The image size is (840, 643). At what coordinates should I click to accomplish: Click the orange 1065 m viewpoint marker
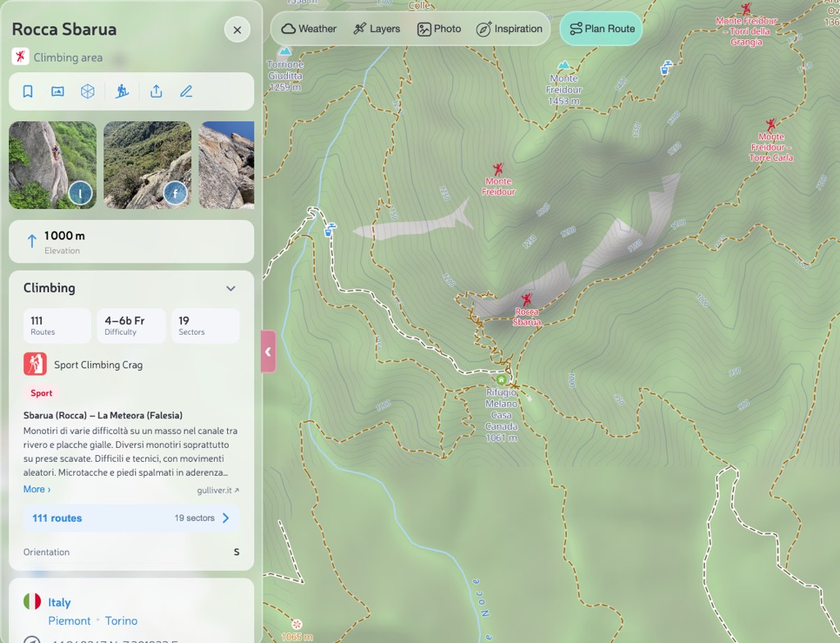coord(296,624)
